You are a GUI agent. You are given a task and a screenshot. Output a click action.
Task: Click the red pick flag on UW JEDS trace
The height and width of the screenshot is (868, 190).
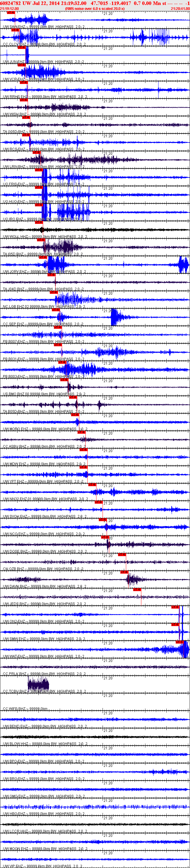click(x=137, y=589)
